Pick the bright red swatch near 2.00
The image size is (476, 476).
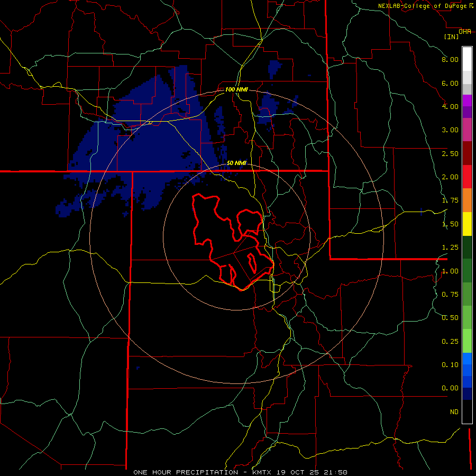pyautogui.click(x=467, y=177)
